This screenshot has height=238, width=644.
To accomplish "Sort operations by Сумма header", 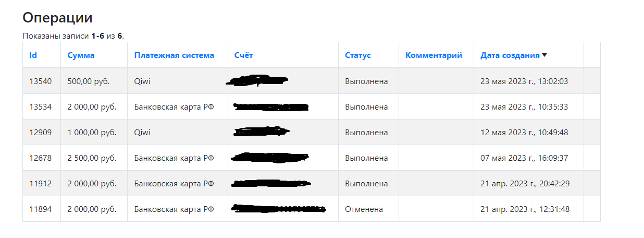I will coord(81,55).
